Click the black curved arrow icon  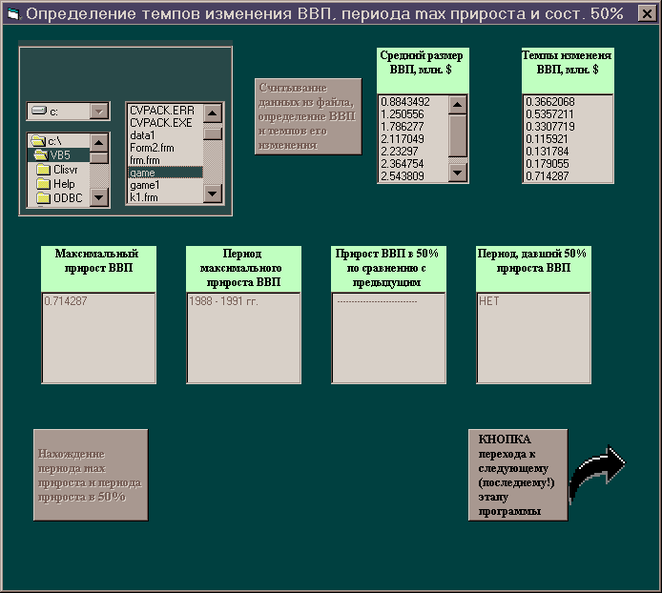tap(597, 474)
